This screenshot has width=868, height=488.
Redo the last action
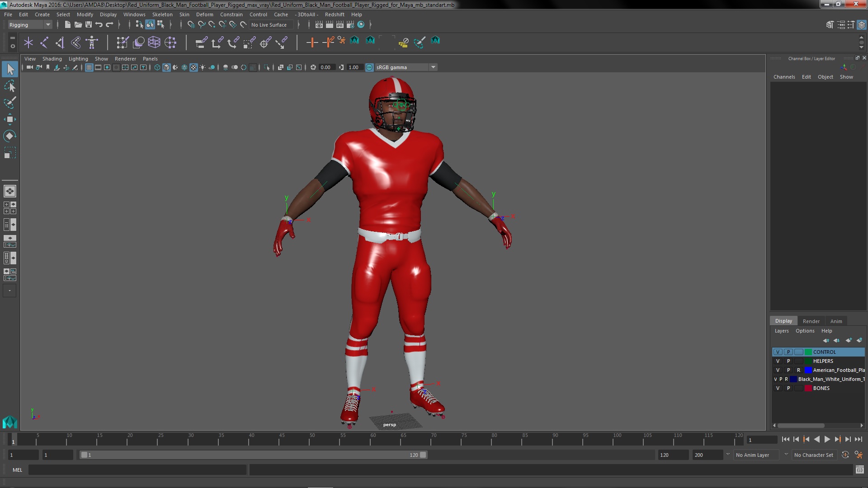point(109,25)
